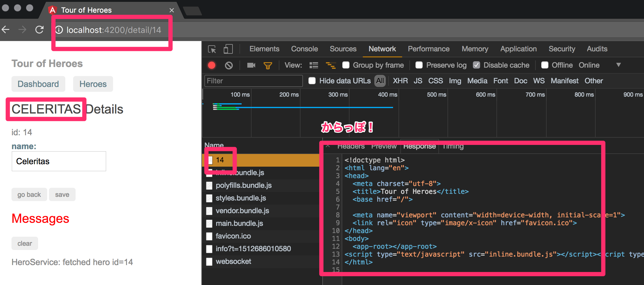Open the Sources panel tab

[343, 49]
